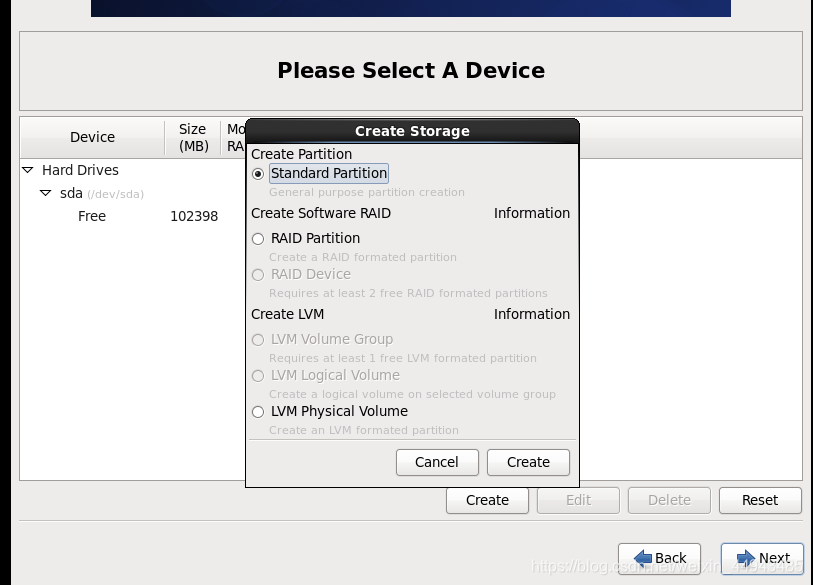Click 'Create a RAID formated partition' text
The image size is (813, 585).
[x=363, y=257]
